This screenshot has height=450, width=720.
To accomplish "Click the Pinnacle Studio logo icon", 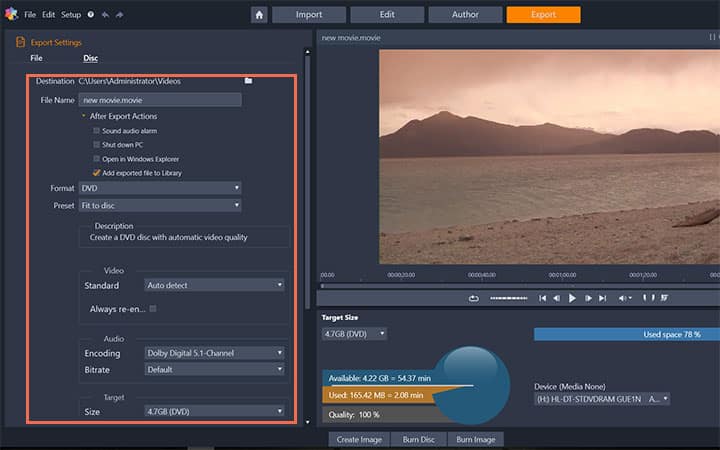I will pos(11,14).
